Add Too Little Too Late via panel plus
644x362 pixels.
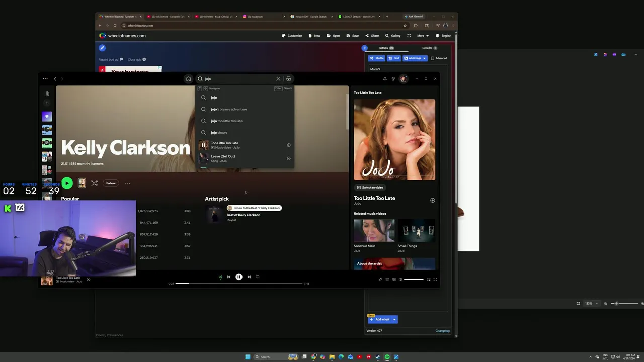(432, 200)
